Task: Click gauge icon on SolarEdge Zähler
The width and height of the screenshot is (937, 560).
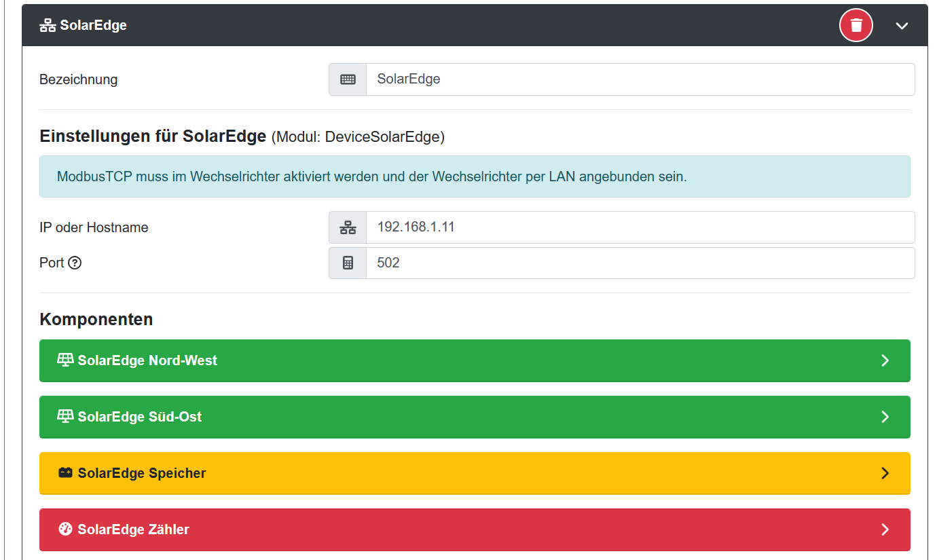Action: pyautogui.click(x=65, y=529)
